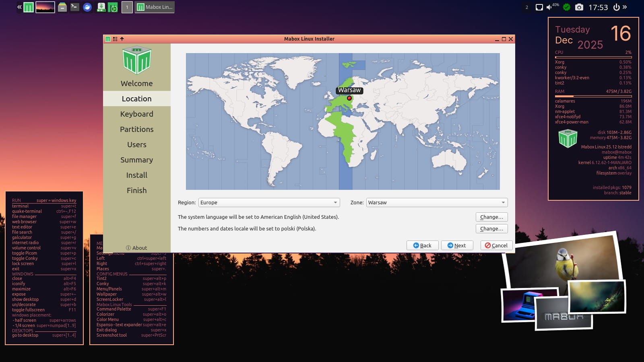Click the About link in sidebar
This screenshot has height=362, width=644.
tap(136, 248)
